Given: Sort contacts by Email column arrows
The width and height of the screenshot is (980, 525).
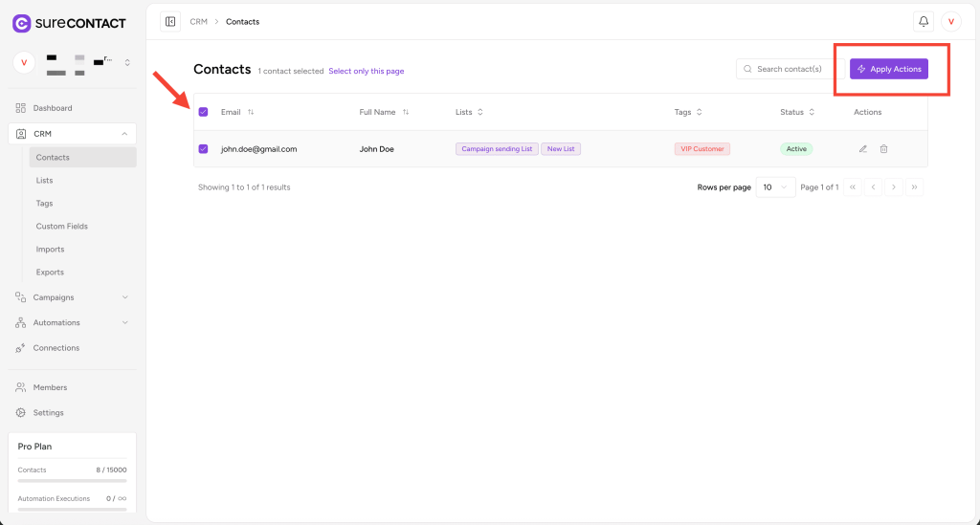Looking at the screenshot, I should [251, 112].
